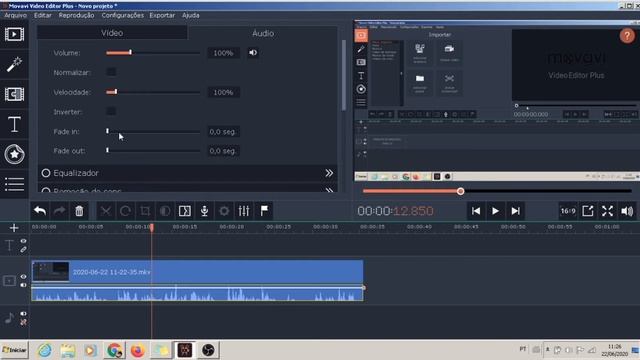The height and width of the screenshot is (360, 640).
Task: Toggle visibility of the video track
Action: [24, 277]
